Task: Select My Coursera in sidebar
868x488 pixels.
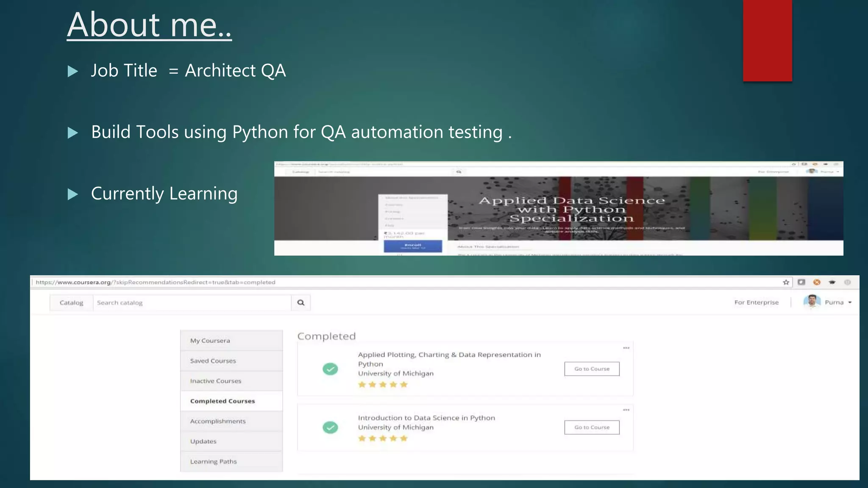Action: [x=231, y=341]
